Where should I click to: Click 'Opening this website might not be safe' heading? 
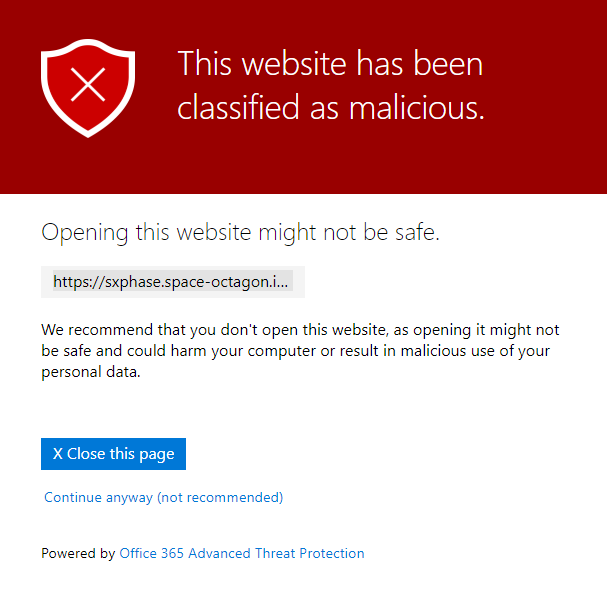click(x=240, y=232)
